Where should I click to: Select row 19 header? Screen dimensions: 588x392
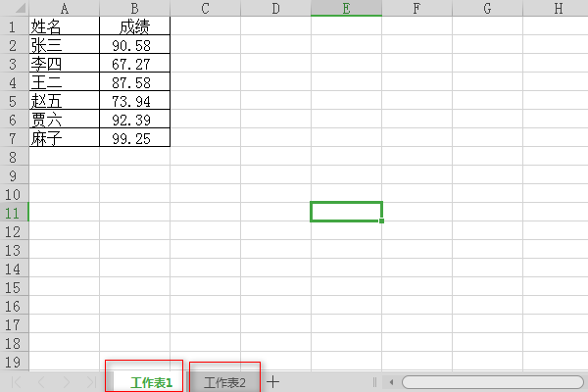15,362
